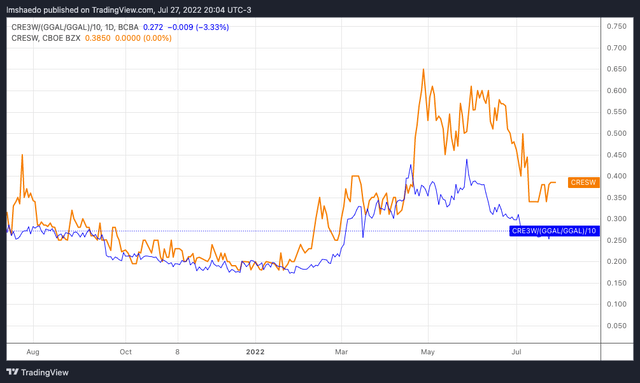
Task: Click the 8 label on time axis
Action: pyautogui.click(x=177, y=352)
